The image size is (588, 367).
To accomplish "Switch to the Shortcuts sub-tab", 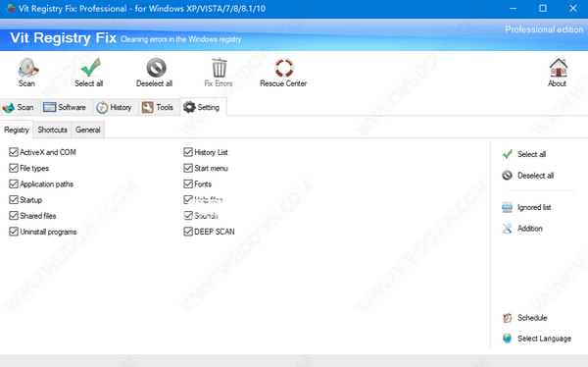I will pos(52,130).
